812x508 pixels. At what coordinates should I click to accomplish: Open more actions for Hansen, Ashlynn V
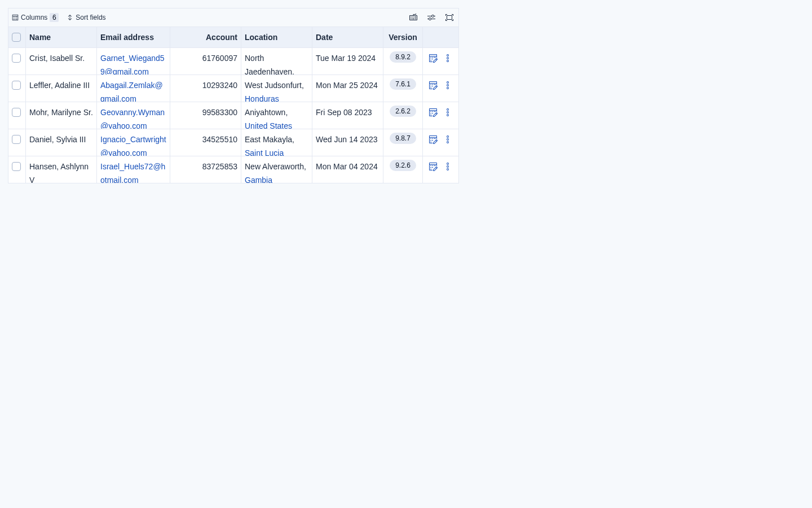(x=448, y=167)
